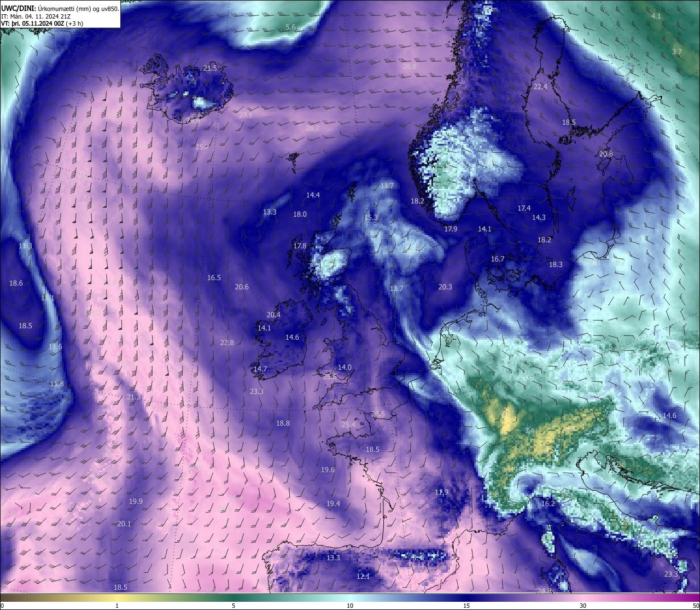Click the 17.8 value west of Scotland
Image resolution: width=700 pixels, height=610 pixels.
(300, 246)
